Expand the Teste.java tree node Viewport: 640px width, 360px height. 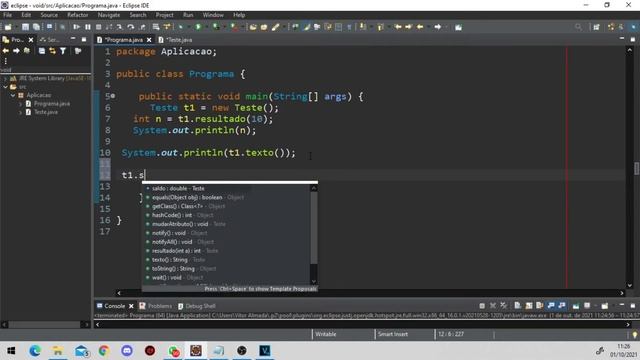click(x=20, y=112)
